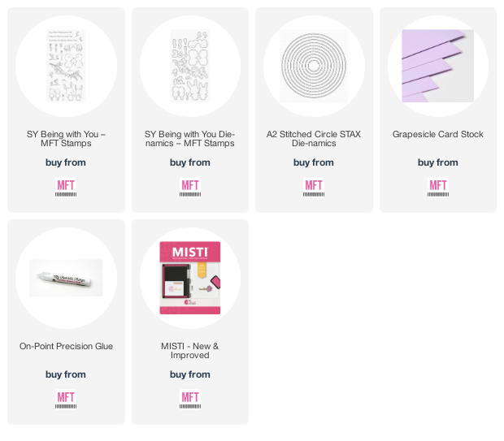
Task: Click MFT logo under MISTI New & Improved
Action: pos(190,400)
